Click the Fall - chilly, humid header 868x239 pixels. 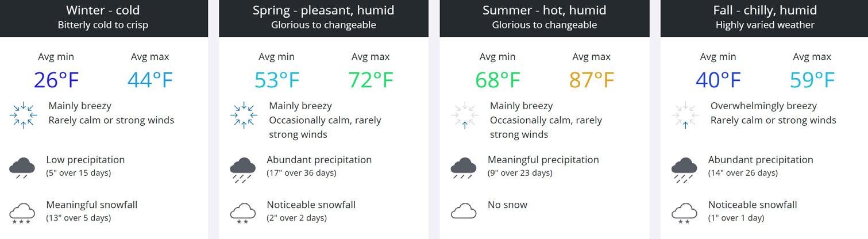click(x=765, y=10)
